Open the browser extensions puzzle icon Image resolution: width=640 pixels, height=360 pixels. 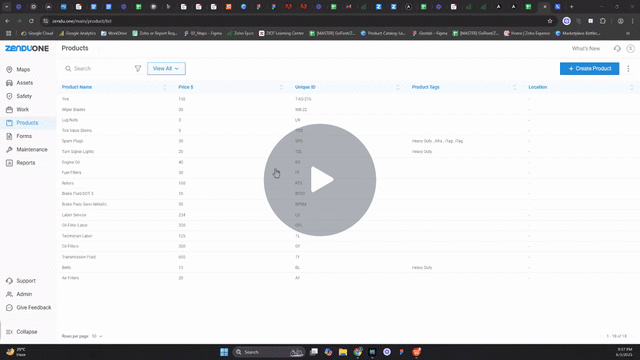(x=603, y=21)
